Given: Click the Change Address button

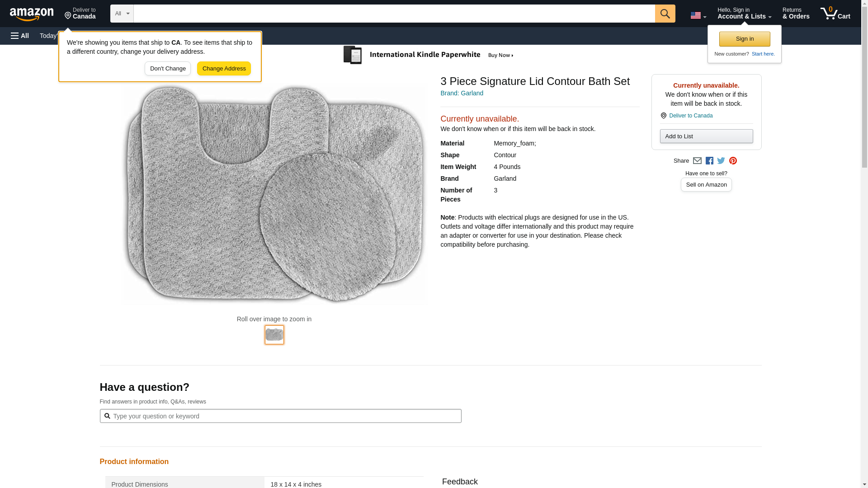Looking at the screenshot, I should click(x=224, y=69).
